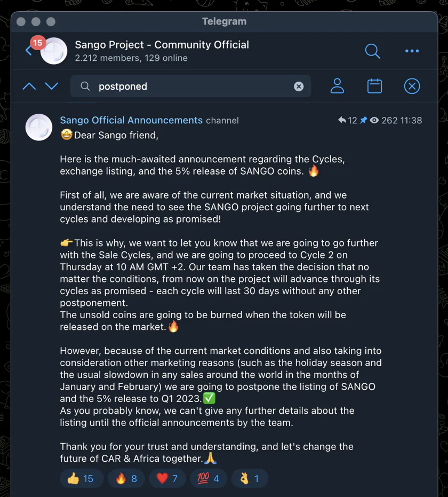Click the message sender's profile avatar
448x497 pixels.
click(x=39, y=127)
